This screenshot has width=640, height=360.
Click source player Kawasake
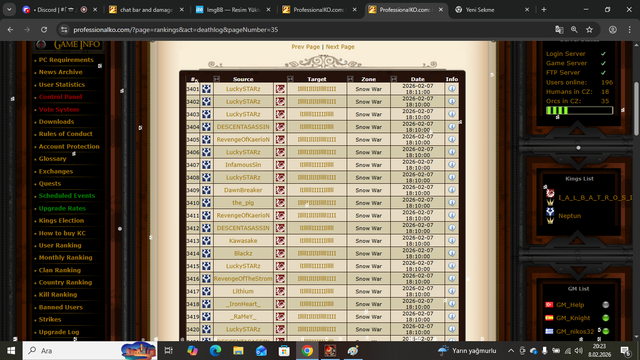243,240
